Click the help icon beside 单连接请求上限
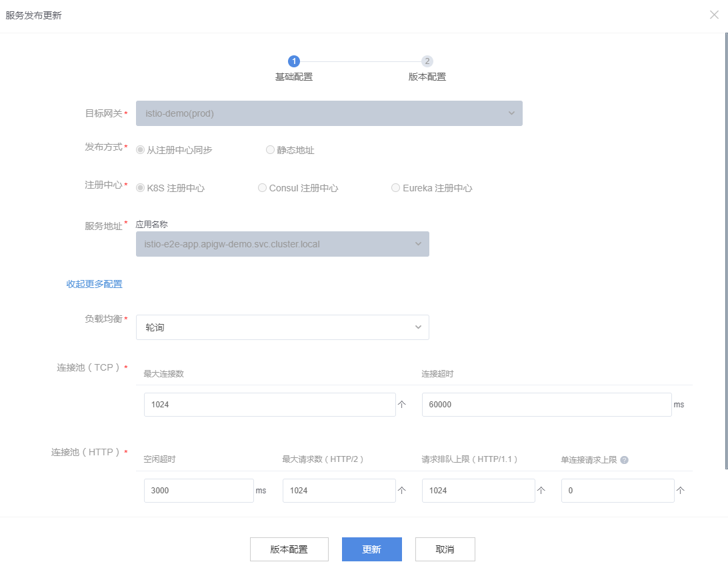728x572 pixels. pos(624,460)
